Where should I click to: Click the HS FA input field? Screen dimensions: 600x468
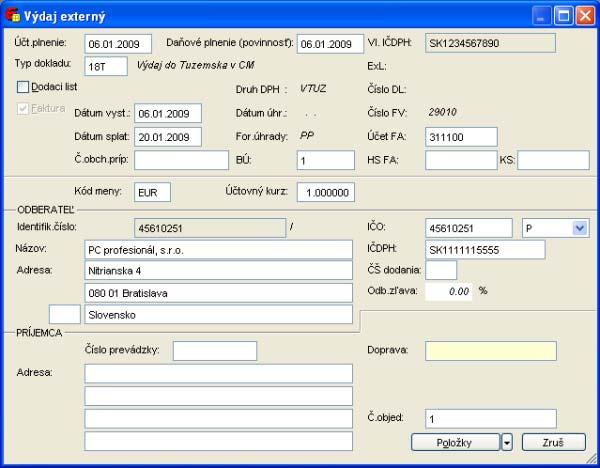[x=461, y=160]
